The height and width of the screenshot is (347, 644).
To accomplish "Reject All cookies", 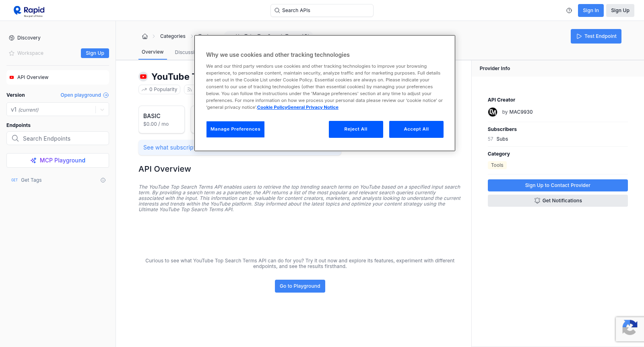I will coord(356,129).
